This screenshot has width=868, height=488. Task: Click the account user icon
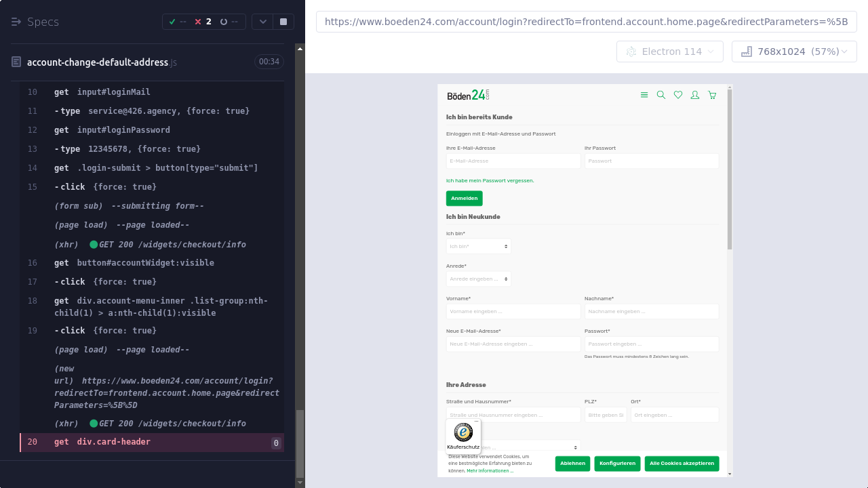pyautogui.click(x=695, y=95)
